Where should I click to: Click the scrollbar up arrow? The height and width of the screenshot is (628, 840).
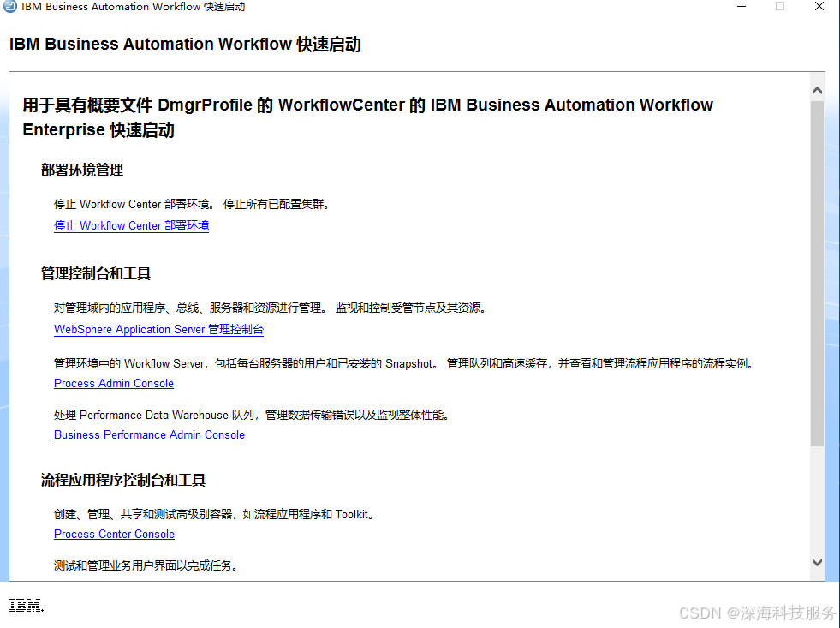coord(817,91)
